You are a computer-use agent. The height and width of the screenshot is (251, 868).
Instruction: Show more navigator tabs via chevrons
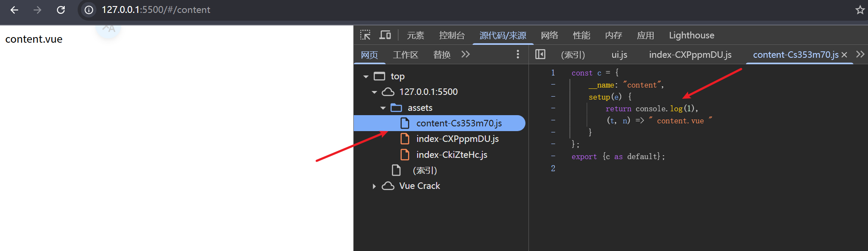465,54
